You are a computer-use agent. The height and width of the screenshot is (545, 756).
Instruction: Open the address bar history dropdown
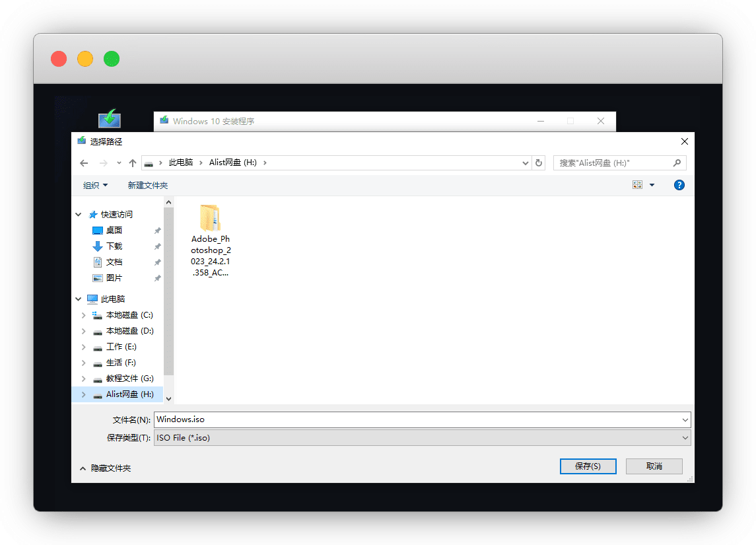(526, 163)
